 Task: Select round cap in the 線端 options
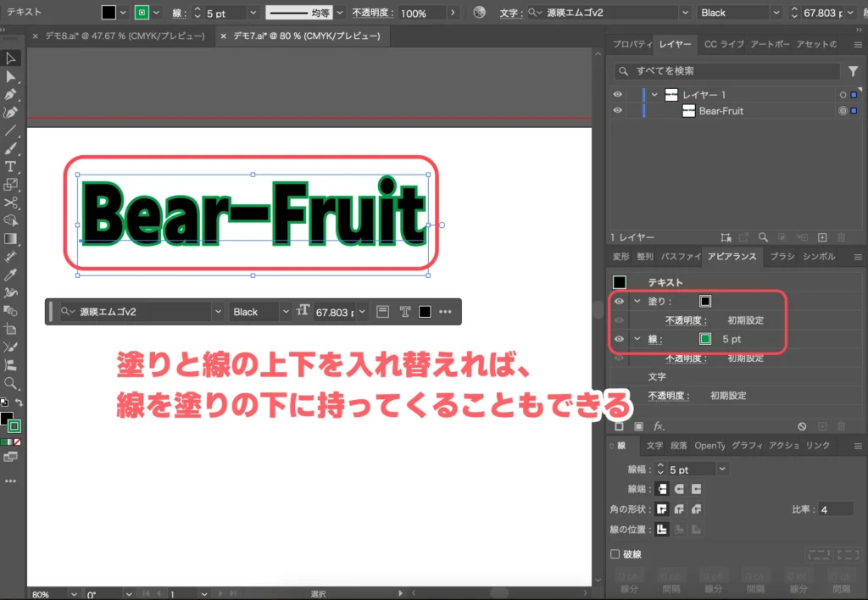coord(677,489)
